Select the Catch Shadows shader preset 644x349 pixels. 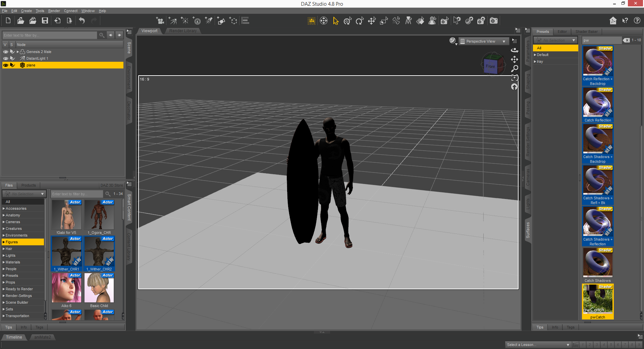click(x=598, y=265)
